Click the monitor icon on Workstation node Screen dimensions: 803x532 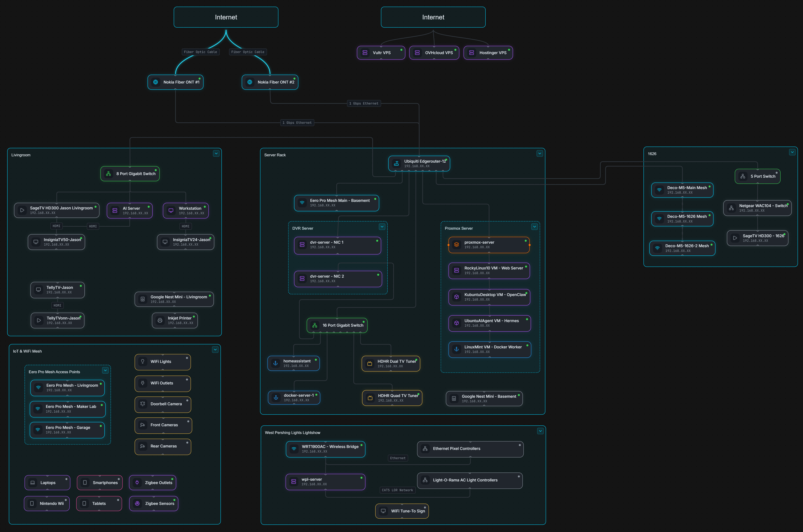pos(171,211)
